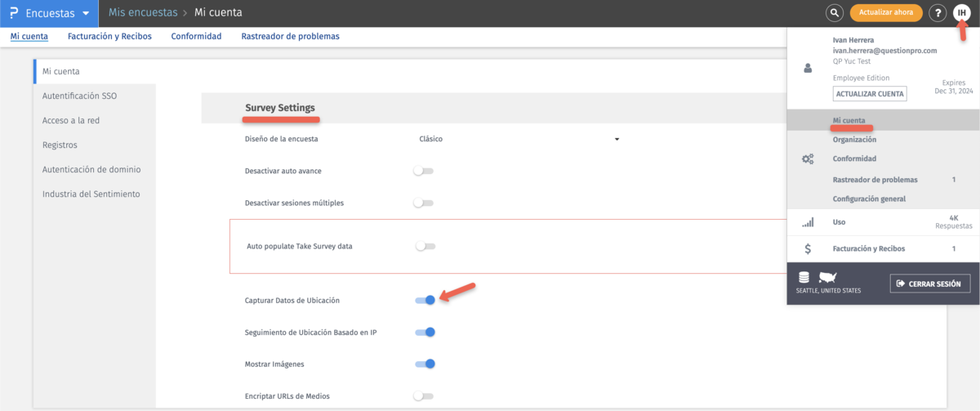Open the Encuestas product dropdown
Viewport: 980px width, 411px height.
tap(49, 13)
